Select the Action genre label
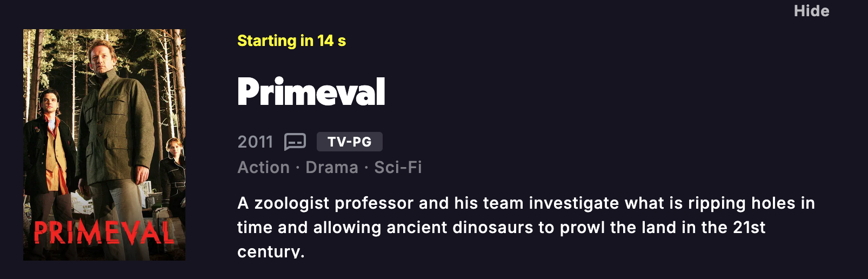Screen dimensions: 868x279 coord(263,168)
